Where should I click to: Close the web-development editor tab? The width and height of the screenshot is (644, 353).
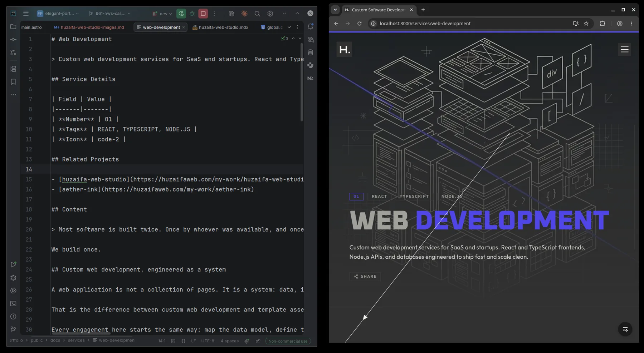[184, 27]
